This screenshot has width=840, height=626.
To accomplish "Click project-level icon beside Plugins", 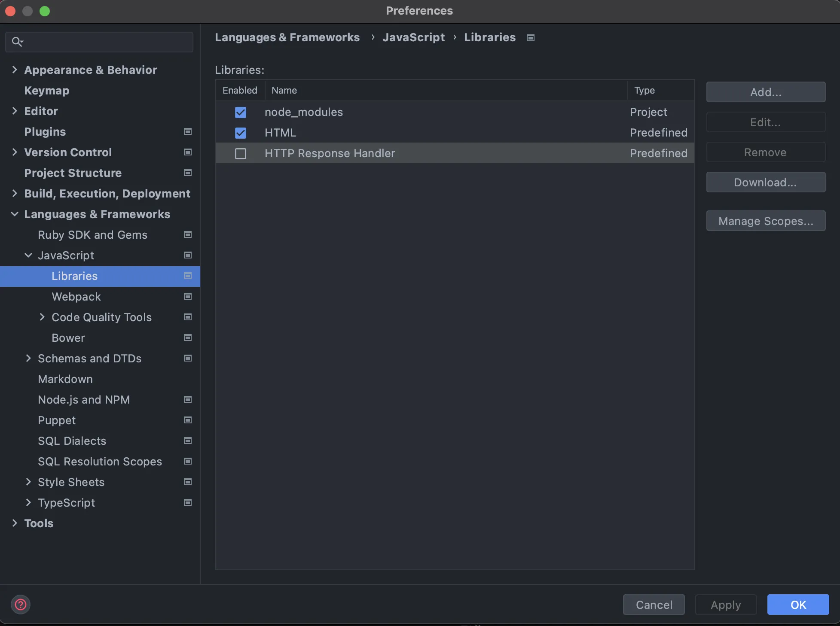I will point(188,132).
